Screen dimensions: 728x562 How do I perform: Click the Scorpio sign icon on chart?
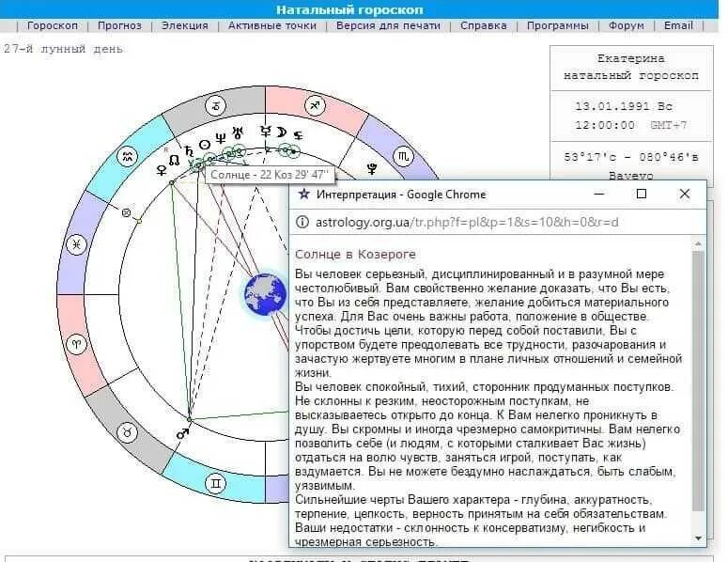(x=403, y=157)
